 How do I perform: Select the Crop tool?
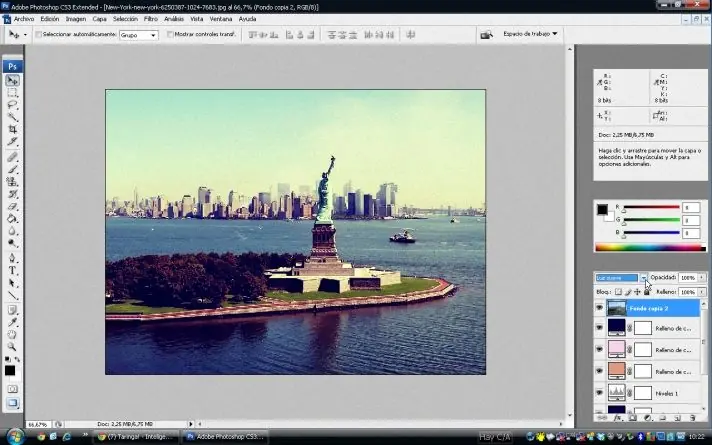coord(13,129)
